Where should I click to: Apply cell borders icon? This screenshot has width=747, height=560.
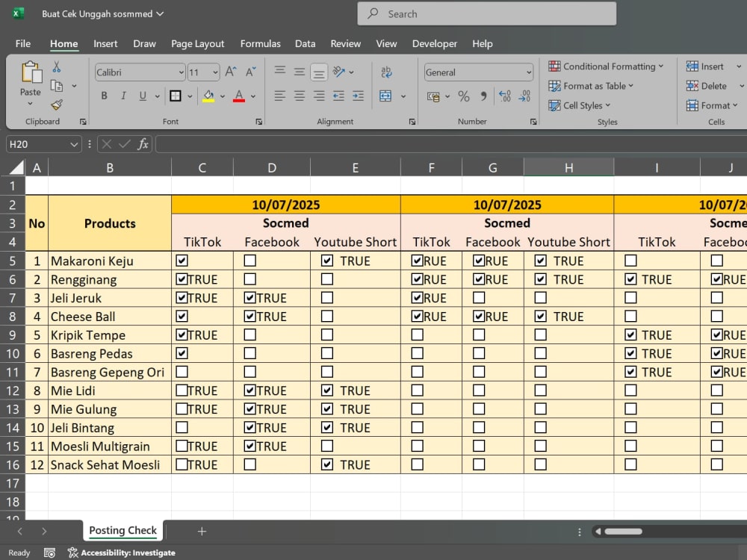176,96
